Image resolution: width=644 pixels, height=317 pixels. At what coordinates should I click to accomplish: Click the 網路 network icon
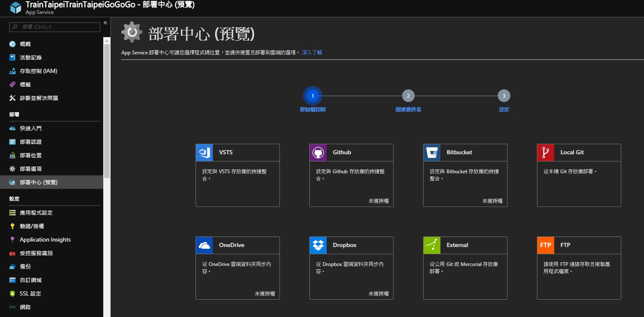click(x=12, y=307)
